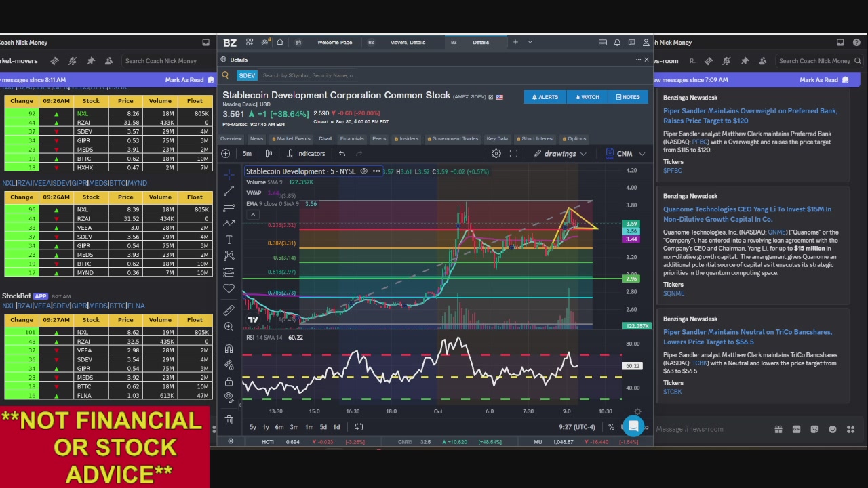Open the candlestick chart style selector
Viewport: 868px width, 488px height.
coord(269,154)
